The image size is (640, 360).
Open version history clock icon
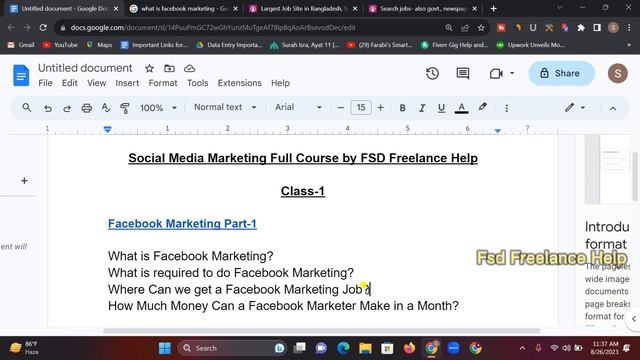point(432,73)
